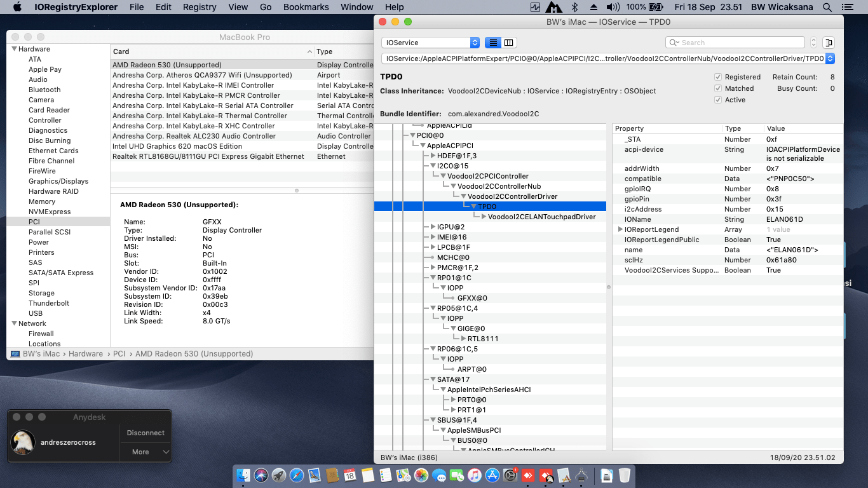
Task: Expand the IOReportLegend property array
Action: (x=620, y=229)
